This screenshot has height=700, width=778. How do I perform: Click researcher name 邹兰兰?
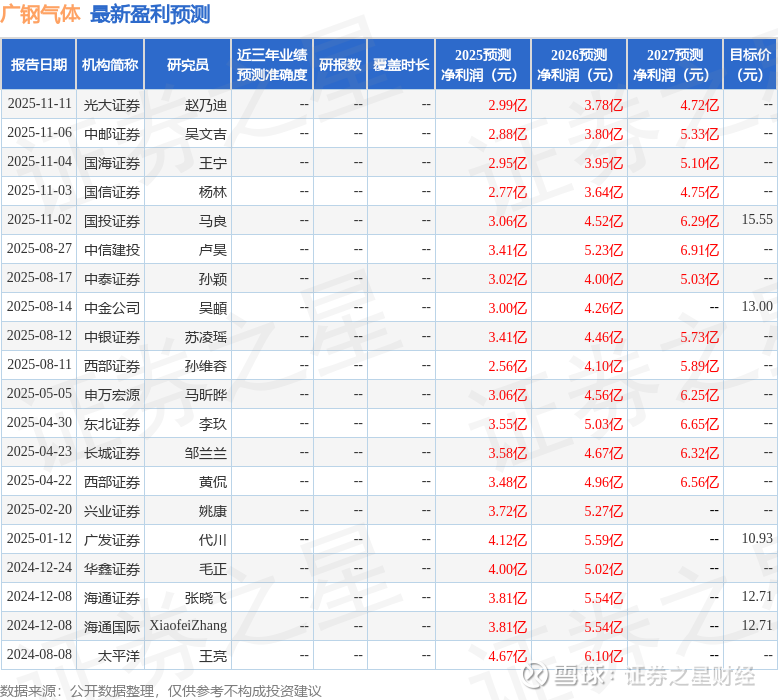pos(205,453)
